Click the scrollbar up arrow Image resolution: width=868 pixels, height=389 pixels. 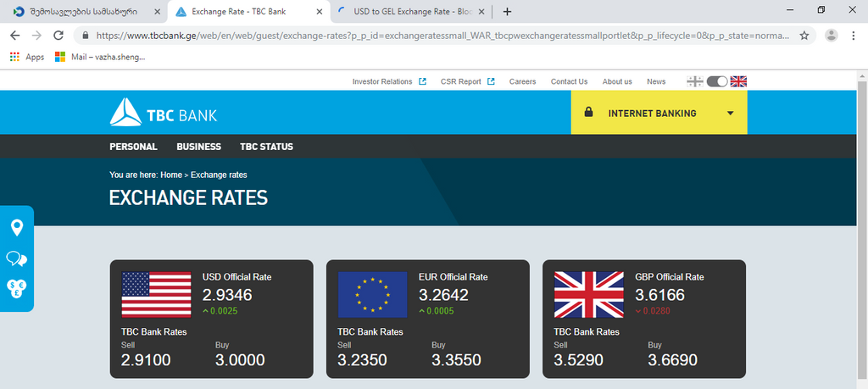tap(862, 75)
